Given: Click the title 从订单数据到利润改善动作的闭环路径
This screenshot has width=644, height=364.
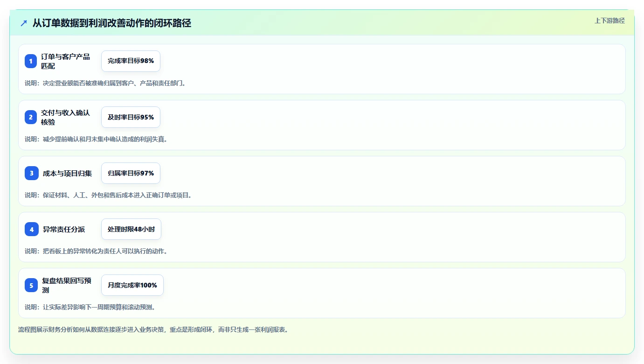Looking at the screenshot, I should coord(112,23).
